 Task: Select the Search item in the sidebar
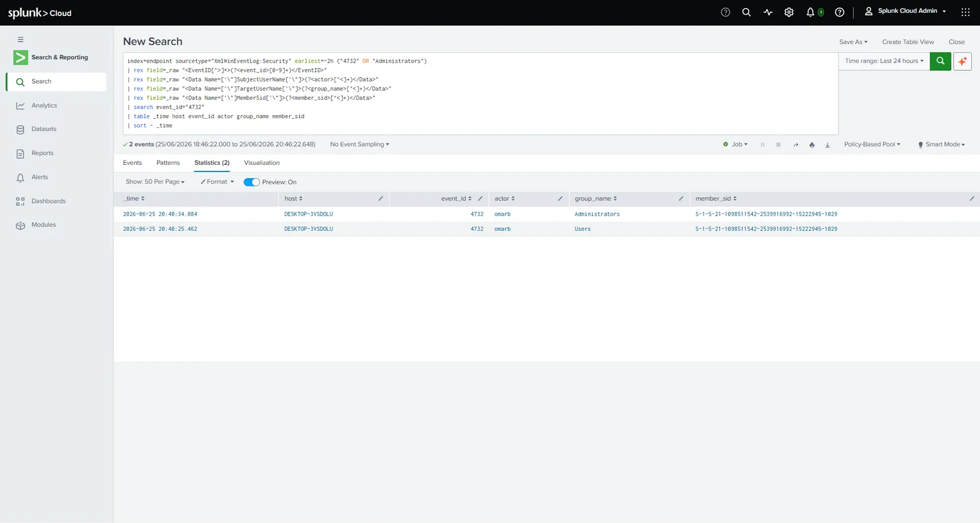coord(56,81)
